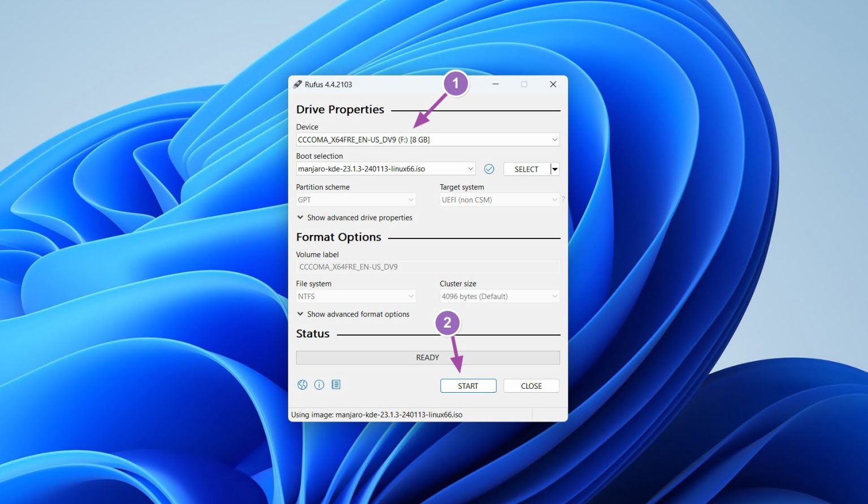Open the Rufus log viewer icon
Image resolution: width=868 pixels, height=504 pixels.
tap(336, 384)
